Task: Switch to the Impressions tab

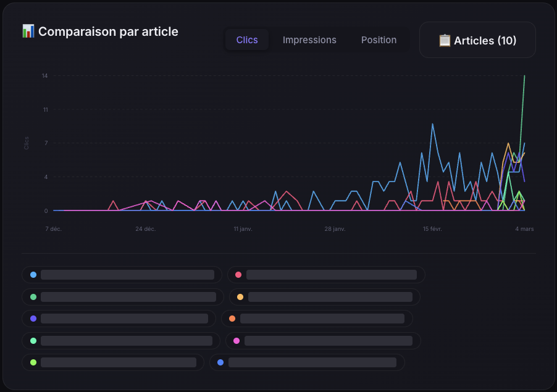Action: coord(309,40)
